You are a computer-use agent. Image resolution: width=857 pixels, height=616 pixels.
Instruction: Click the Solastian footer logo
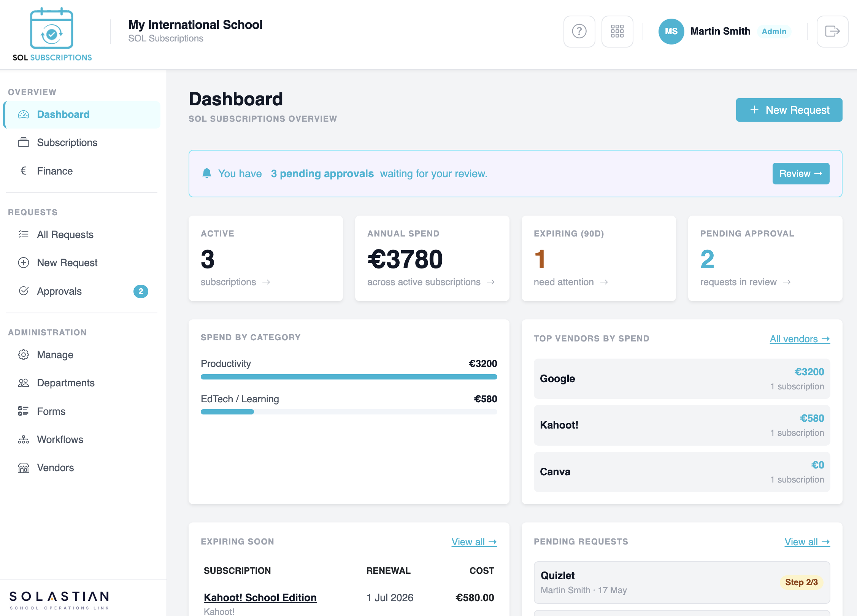coord(59,600)
